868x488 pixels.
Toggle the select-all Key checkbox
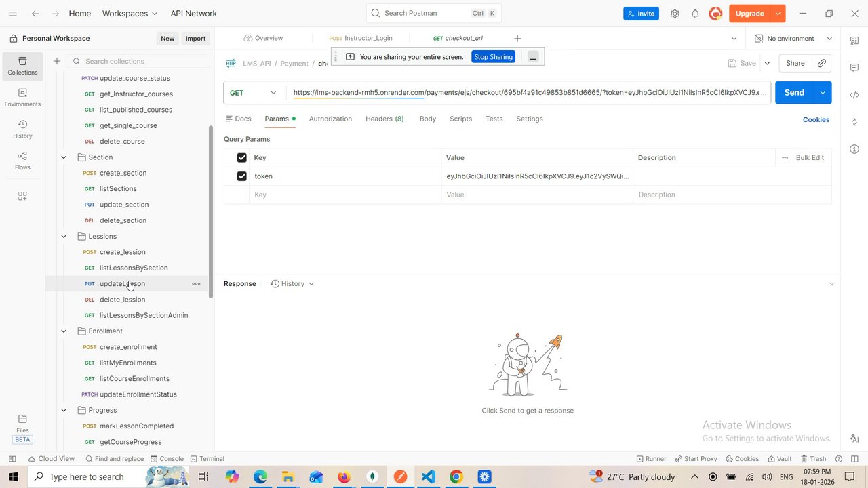pos(241,158)
